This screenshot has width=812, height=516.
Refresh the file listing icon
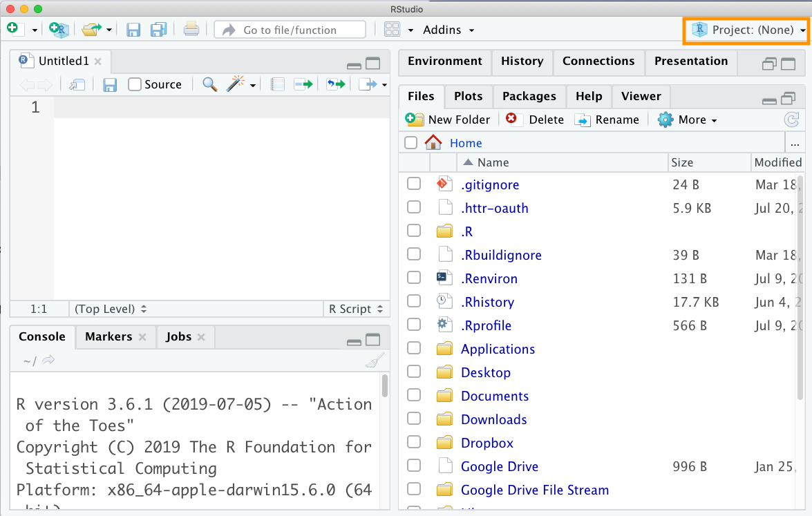[x=791, y=120]
